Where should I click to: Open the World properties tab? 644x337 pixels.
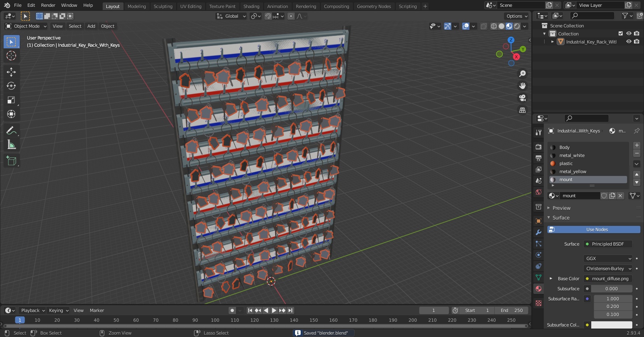[x=539, y=192]
